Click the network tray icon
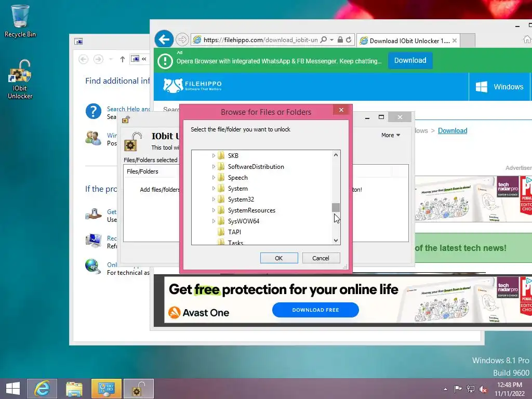Image resolution: width=532 pixels, height=399 pixels. tap(471, 389)
